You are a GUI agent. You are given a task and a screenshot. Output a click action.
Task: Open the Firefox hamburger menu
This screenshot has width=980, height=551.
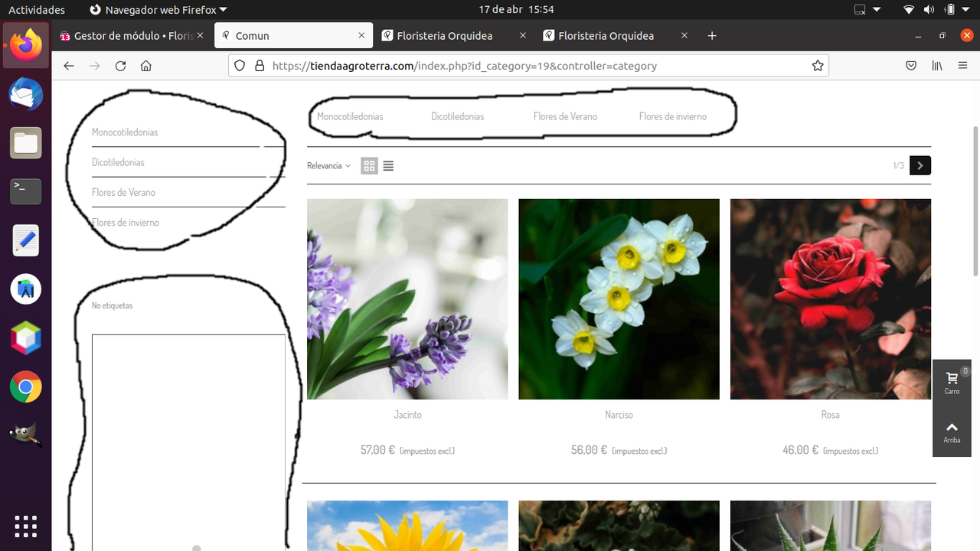coord(963,66)
